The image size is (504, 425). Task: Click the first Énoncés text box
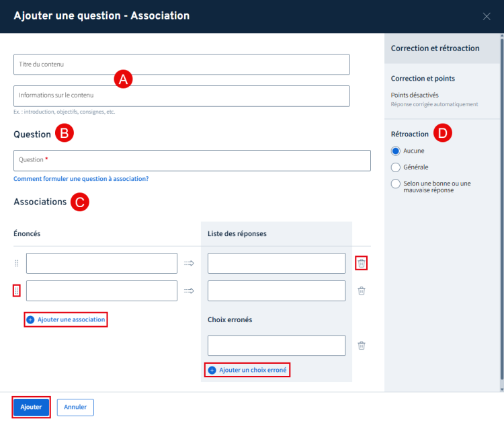[x=101, y=264]
